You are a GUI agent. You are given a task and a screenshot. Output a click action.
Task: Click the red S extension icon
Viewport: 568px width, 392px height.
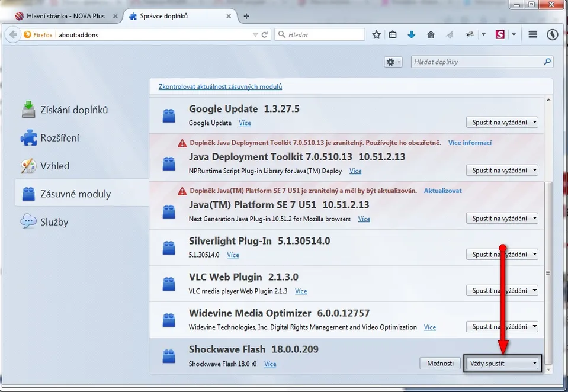point(500,35)
